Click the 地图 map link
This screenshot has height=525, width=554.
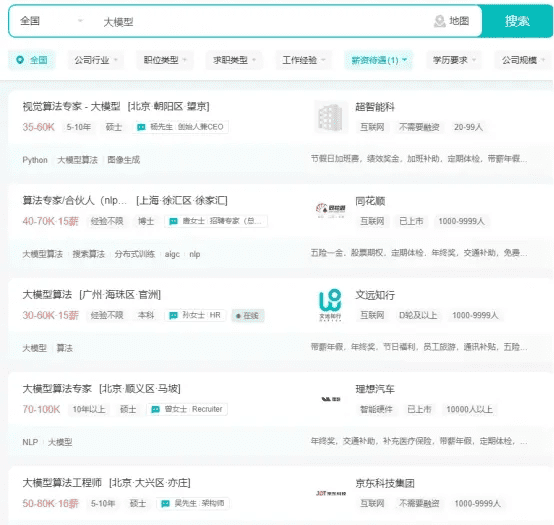(459, 21)
